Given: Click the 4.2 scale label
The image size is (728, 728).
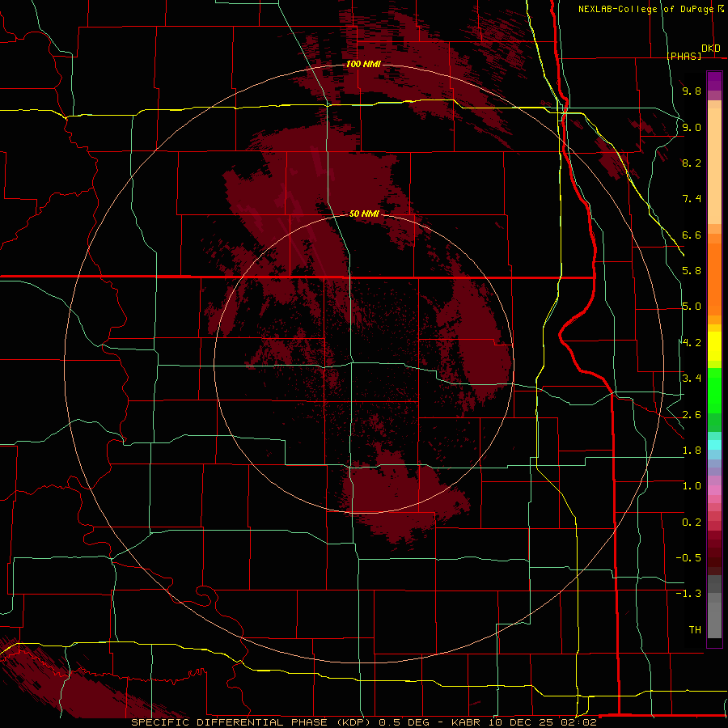Looking at the screenshot, I should [x=692, y=343].
